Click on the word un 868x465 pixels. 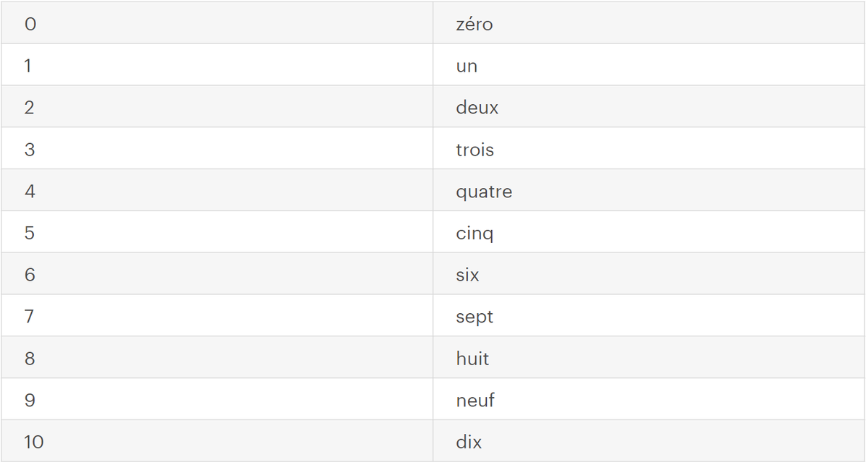click(467, 66)
